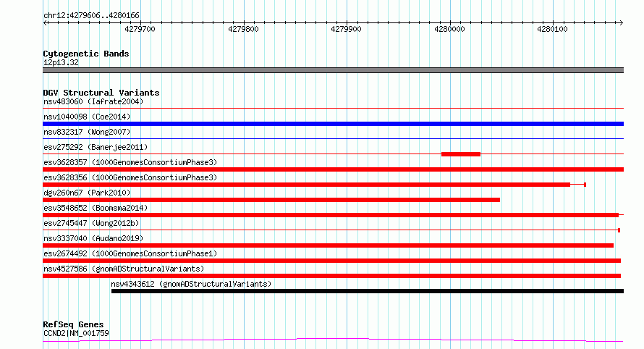Select variant nsv832317 (Wong2007) label

[x=87, y=132]
